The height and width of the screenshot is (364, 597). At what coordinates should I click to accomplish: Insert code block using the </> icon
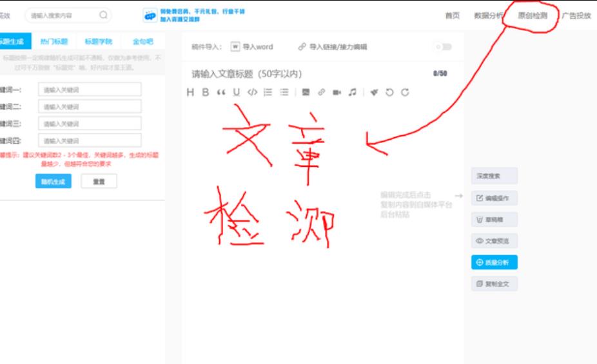(x=252, y=92)
